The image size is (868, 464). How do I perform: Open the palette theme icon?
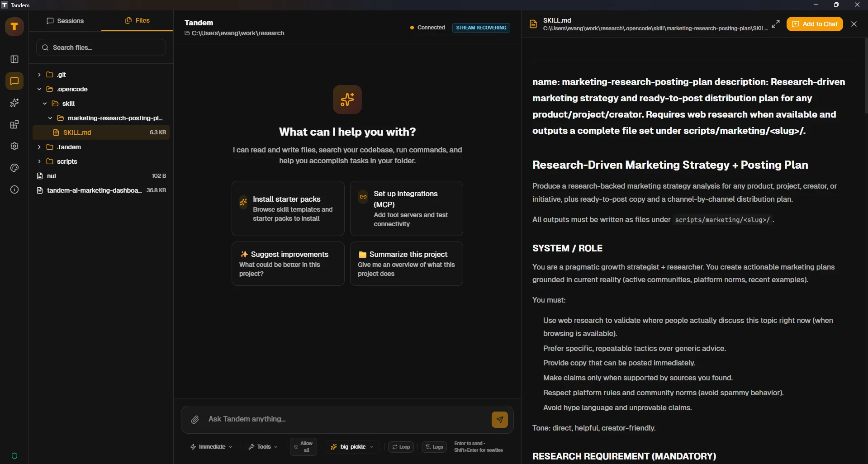pos(14,168)
